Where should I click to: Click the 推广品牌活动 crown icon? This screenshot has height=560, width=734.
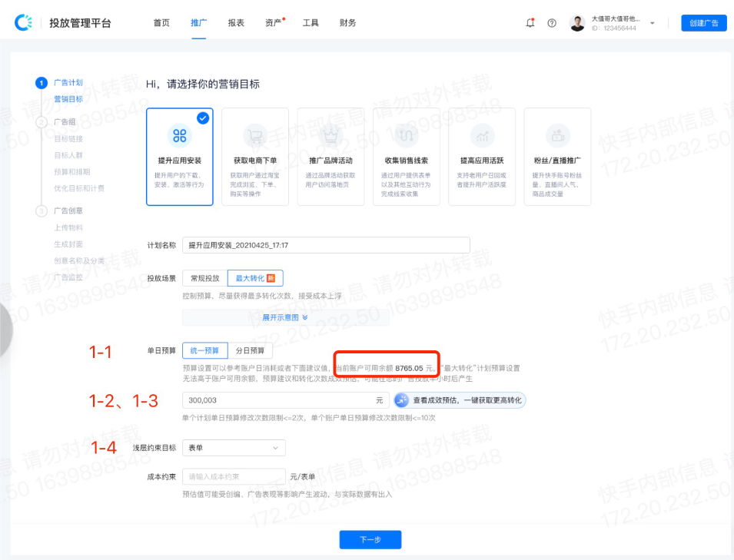pos(330,136)
